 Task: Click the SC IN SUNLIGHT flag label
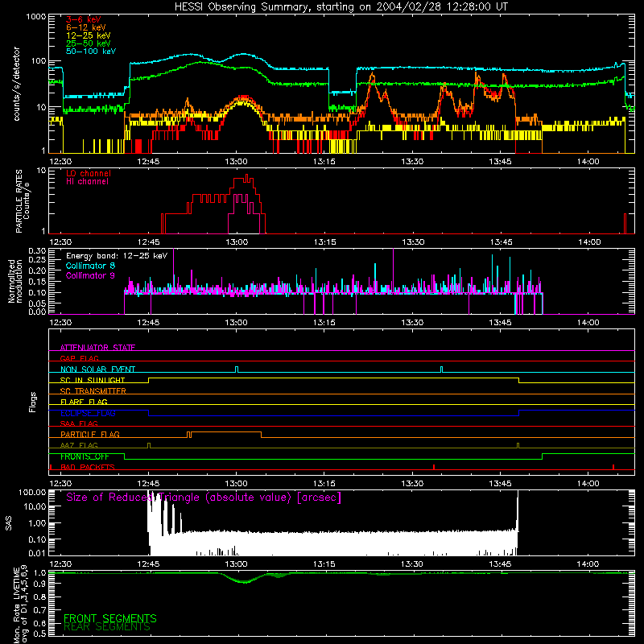[x=93, y=380]
